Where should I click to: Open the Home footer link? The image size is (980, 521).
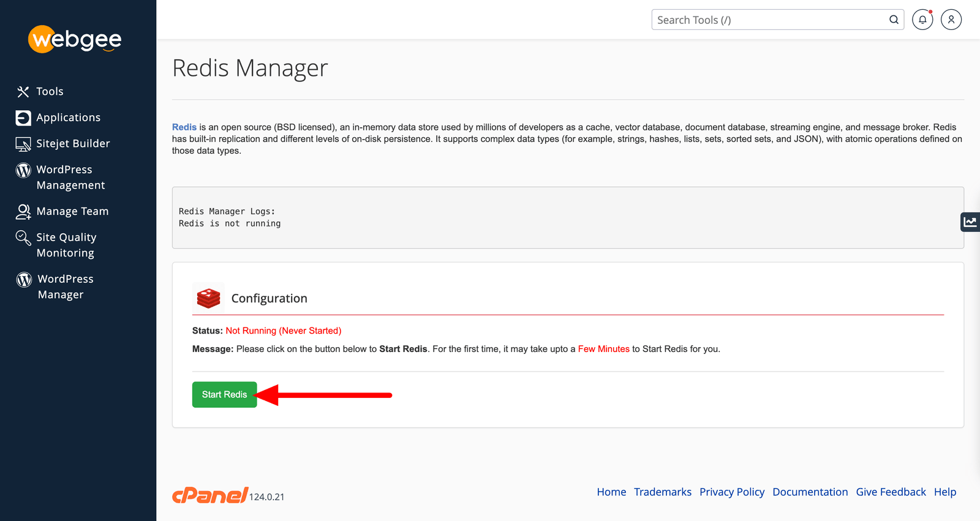pyautogui.click(x=611, y=492)
